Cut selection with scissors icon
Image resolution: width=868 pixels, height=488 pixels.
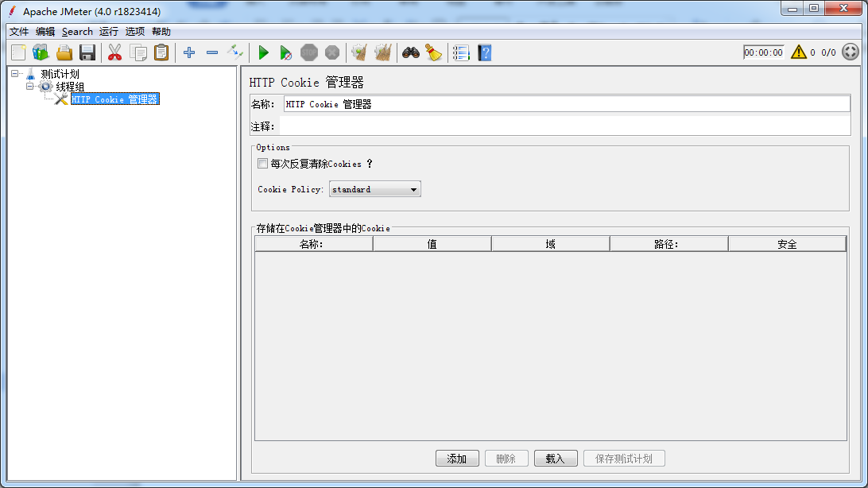(114, 52)
